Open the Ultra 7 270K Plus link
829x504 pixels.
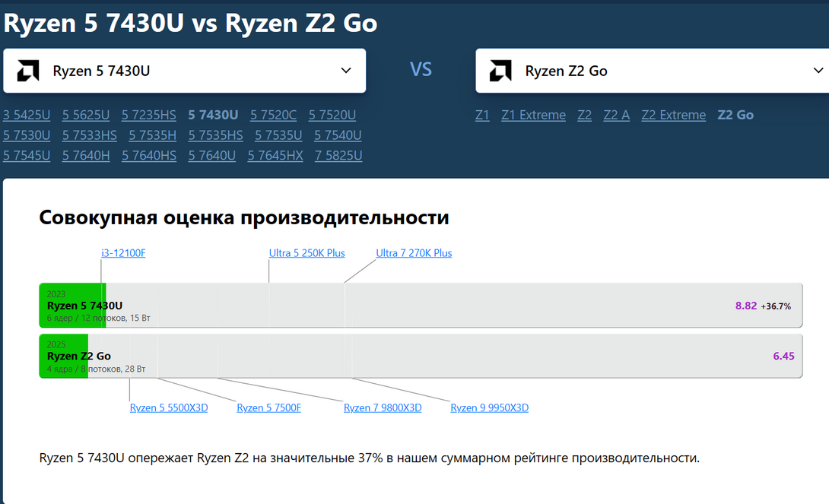tap(414, 253)
